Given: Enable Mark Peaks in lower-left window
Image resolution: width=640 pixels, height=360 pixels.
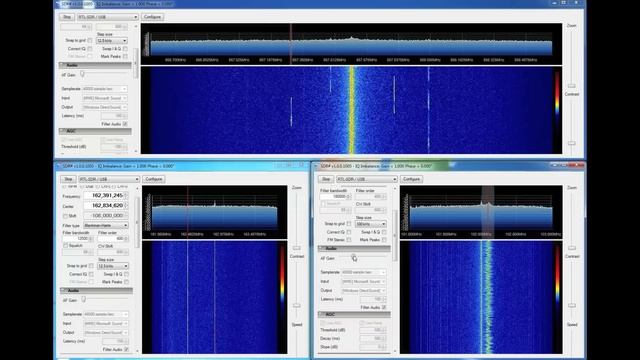Looking at the screenshot, I should (127, 282).
